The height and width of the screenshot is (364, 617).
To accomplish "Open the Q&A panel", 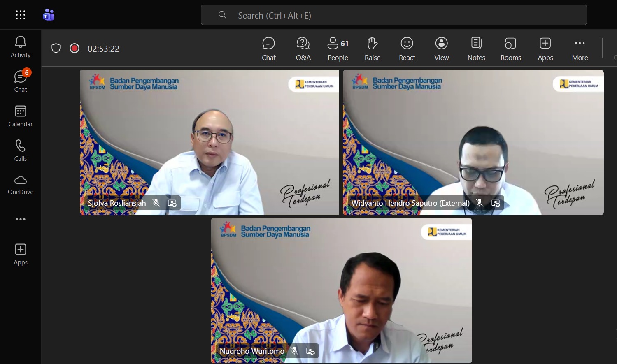I will click(303, 49).
